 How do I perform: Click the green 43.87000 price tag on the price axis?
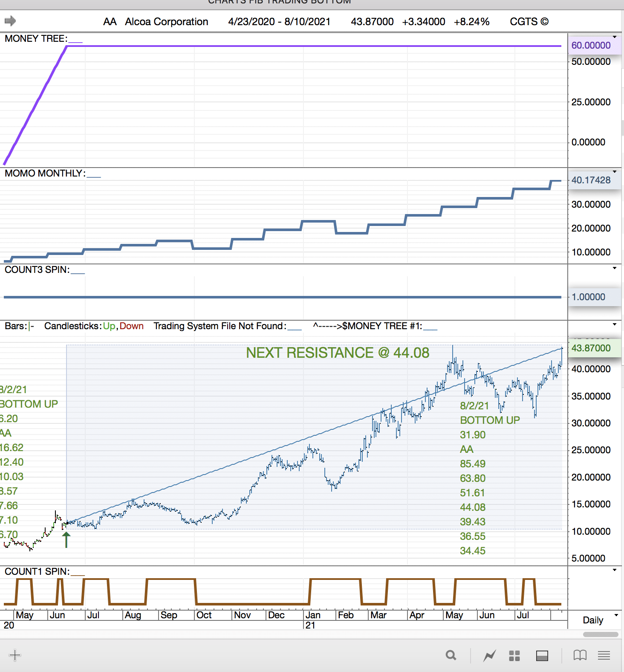click(591, 348)
